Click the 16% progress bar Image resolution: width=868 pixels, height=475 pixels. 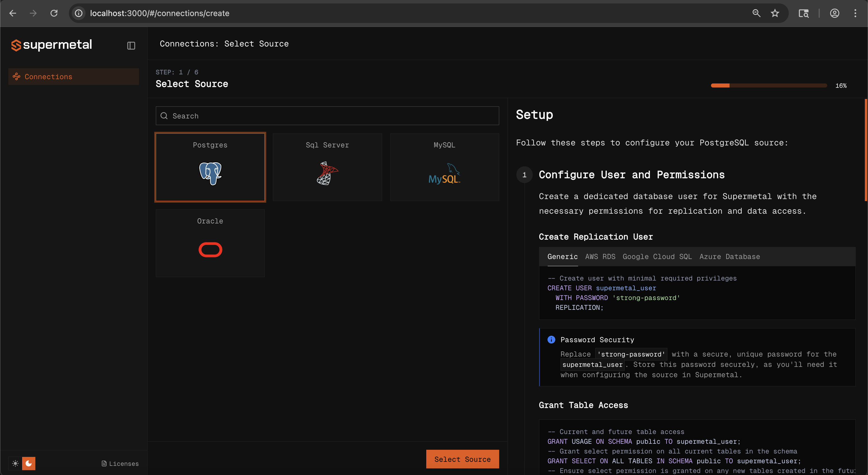pyautogui.click(x=768, y=85)
